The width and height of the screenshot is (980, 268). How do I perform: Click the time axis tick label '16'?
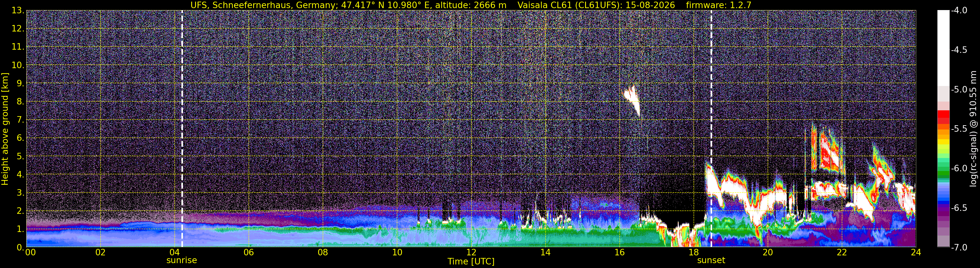(619, 252)
